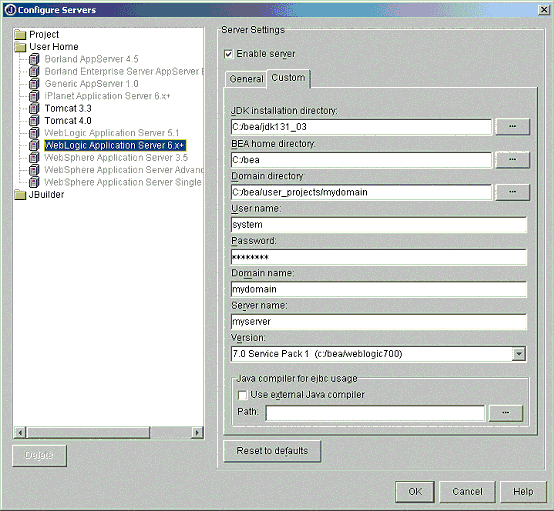Click Reset to defaults button
Image resolution: width=554 pixels, height=511 pixels.
tap(272, 451)
